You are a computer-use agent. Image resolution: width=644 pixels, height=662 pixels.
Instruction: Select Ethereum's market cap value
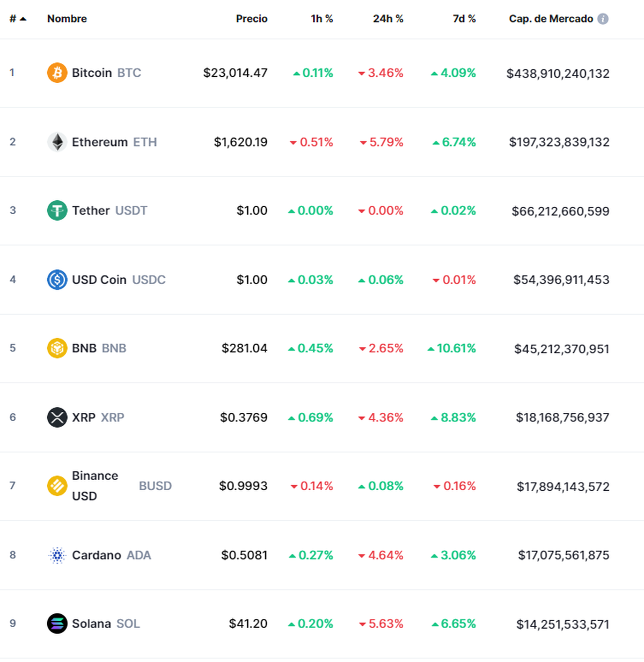[559, 142]
